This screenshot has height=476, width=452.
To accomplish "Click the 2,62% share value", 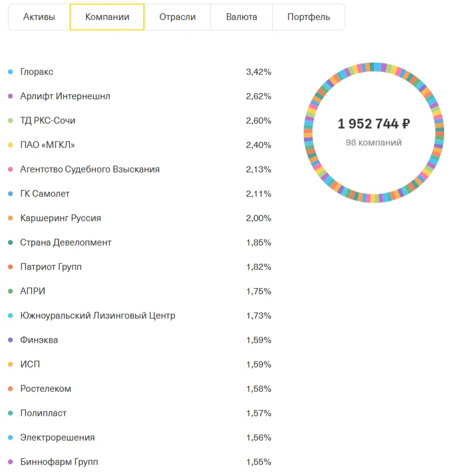I will tap(259, 96).
